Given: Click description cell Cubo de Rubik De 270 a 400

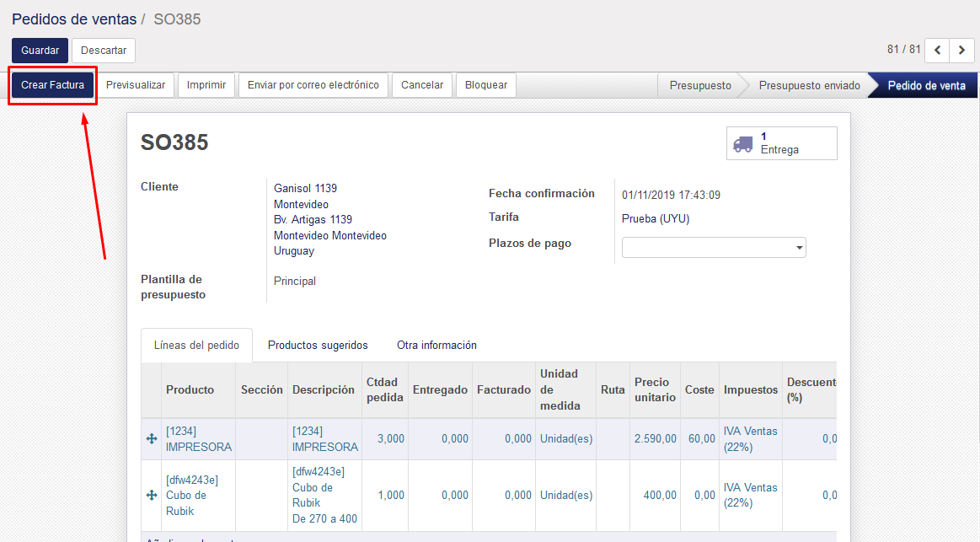Looking at the screenshot, I should [x=324, y=495].
